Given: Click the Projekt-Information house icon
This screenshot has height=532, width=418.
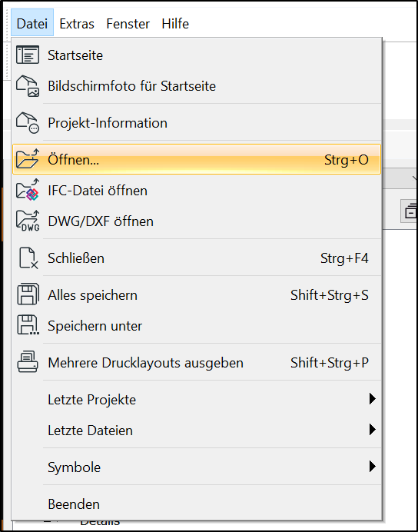Looking at the screenshot, I should coord(28,123).
